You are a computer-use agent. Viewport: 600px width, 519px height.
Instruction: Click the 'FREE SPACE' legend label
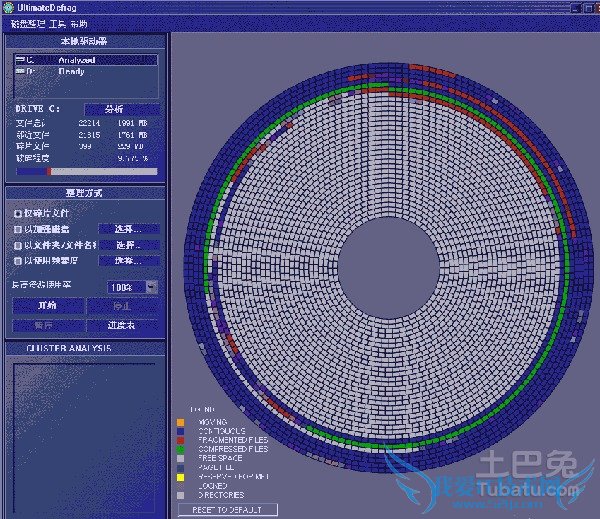point(220,458)
